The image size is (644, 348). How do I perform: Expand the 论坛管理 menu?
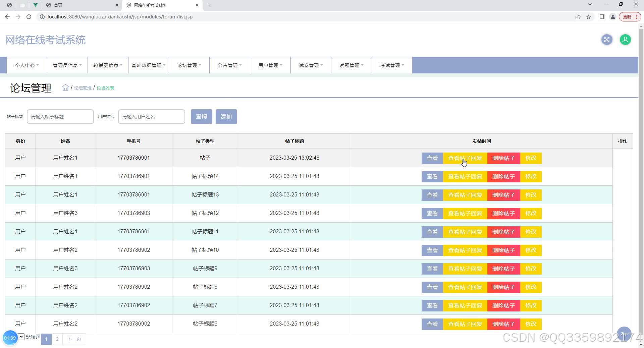[x=189, y=65]
